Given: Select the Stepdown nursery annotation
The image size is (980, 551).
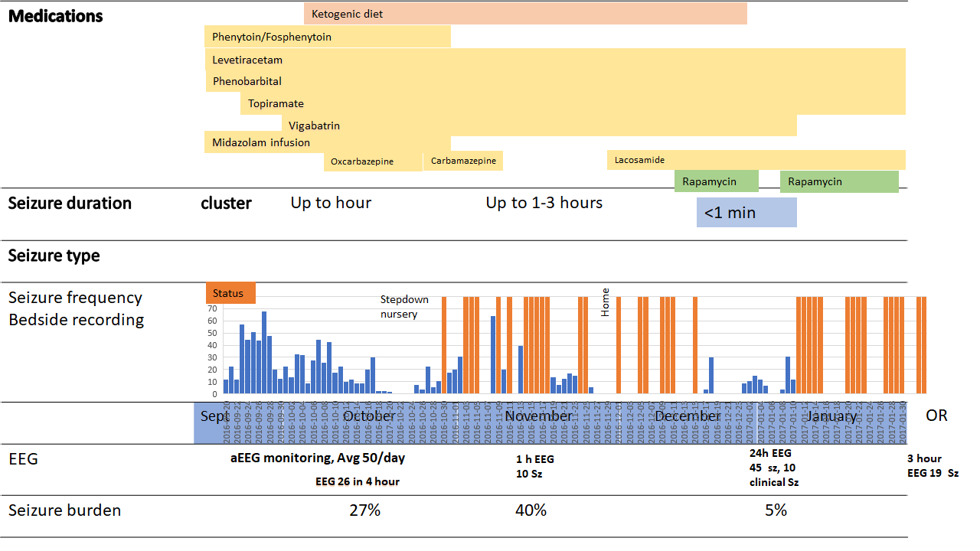Looking at the screenshot, I should (x=404, y=306).
